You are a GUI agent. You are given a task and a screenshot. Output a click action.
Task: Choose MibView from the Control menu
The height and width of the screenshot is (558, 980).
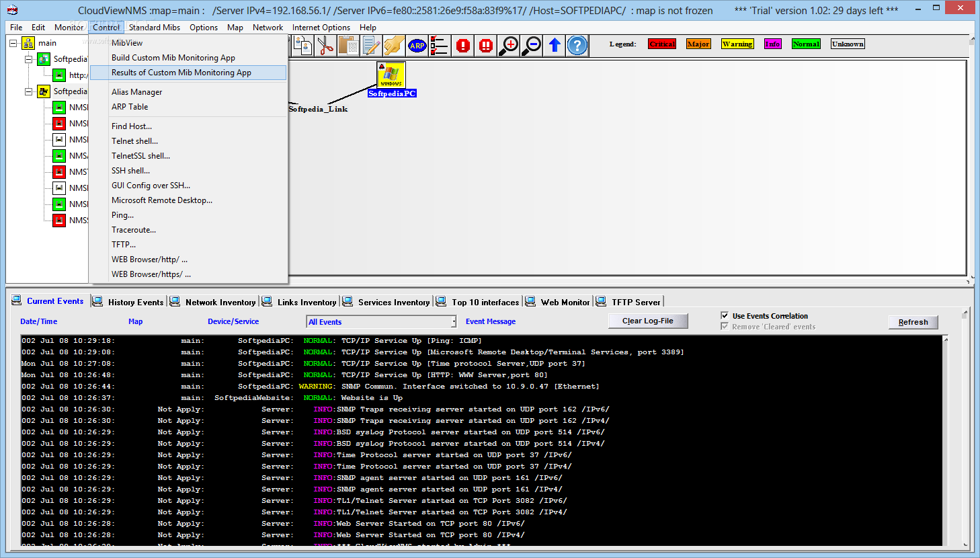point(188,43)
